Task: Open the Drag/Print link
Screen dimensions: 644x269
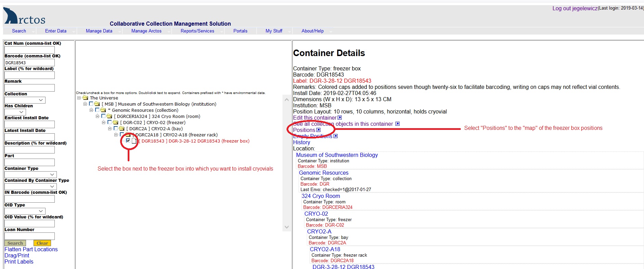Action: pos(17,256)
